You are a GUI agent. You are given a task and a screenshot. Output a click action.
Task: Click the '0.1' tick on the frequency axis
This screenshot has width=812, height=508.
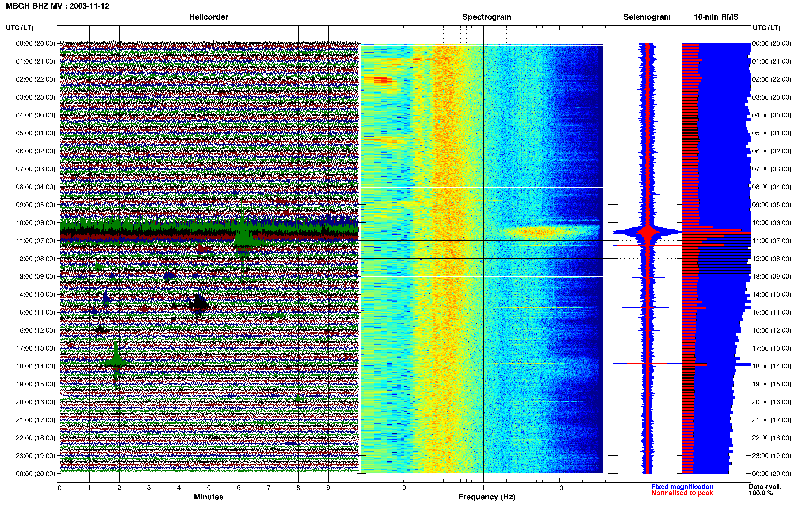click(x=407, y=487)
